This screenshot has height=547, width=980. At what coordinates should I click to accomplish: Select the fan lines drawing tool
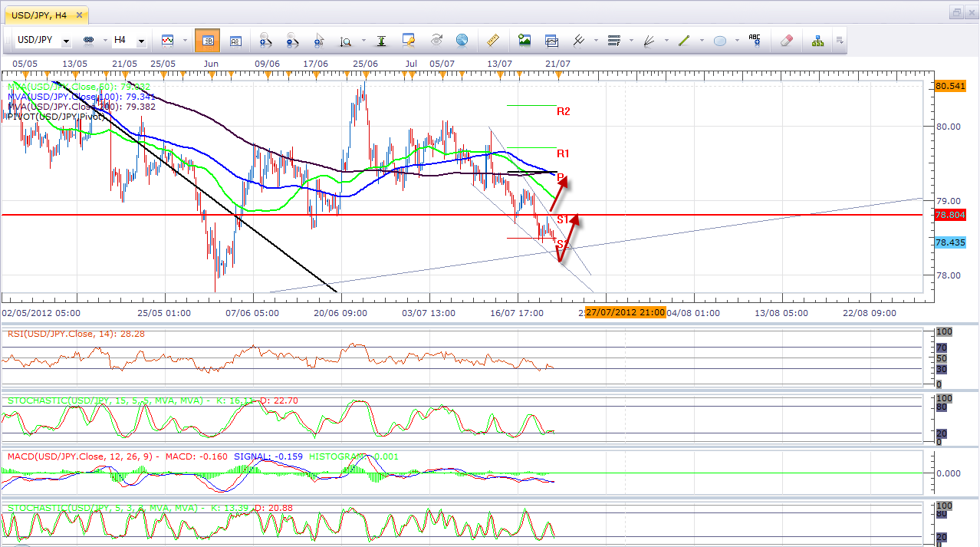click(x=649, y=40)
